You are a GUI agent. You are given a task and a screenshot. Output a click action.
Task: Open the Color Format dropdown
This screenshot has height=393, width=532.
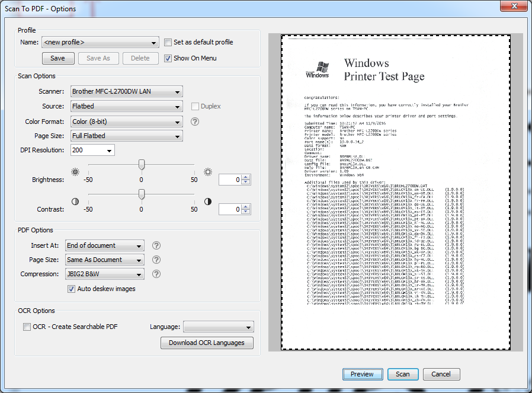(127, 122)
